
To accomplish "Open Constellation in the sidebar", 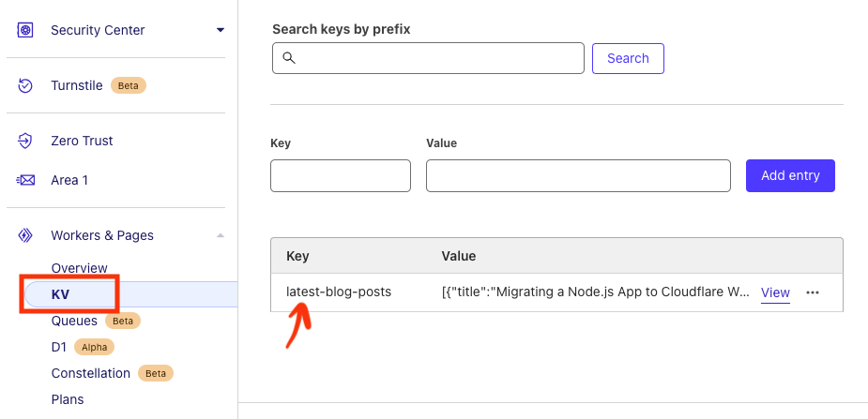I will (90, 374).
